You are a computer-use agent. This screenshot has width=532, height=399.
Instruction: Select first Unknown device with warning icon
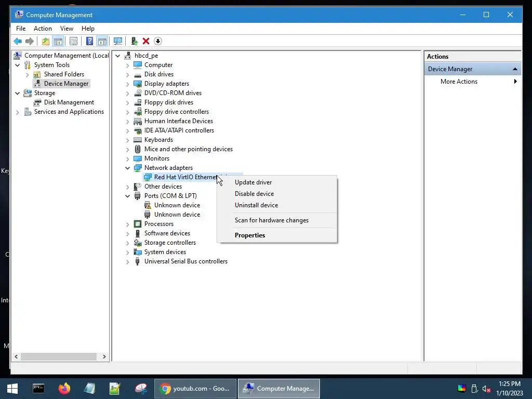(177, 205)
